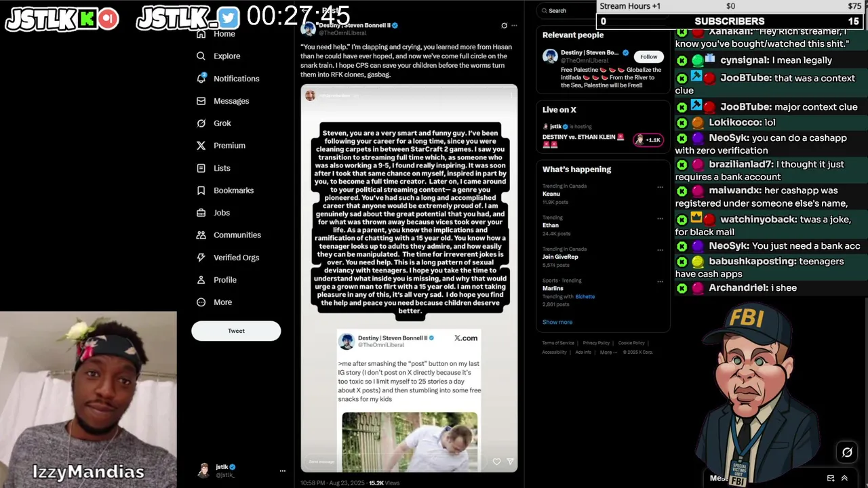Open the Explore page from the sidebar

218,56
